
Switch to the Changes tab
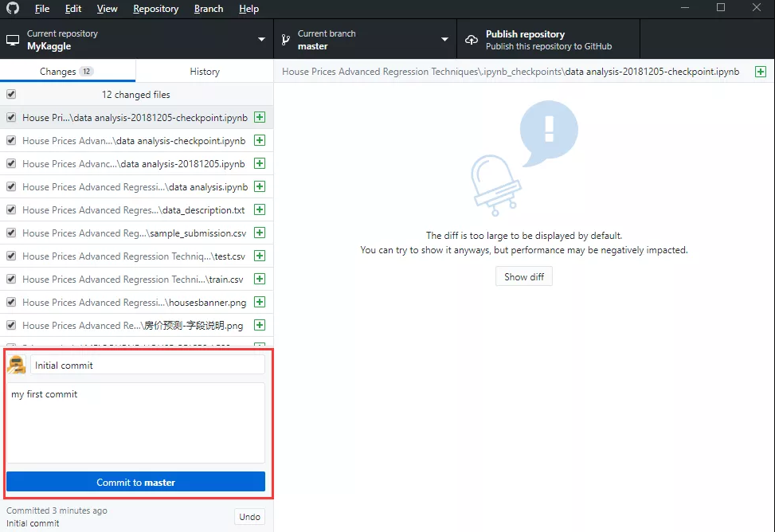(x=68, y=71)
